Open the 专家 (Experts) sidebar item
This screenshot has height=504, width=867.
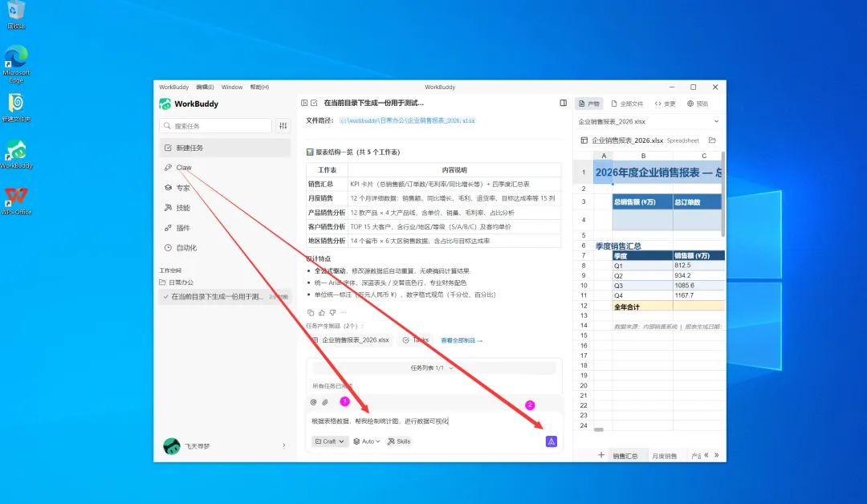tap(182, 188)
